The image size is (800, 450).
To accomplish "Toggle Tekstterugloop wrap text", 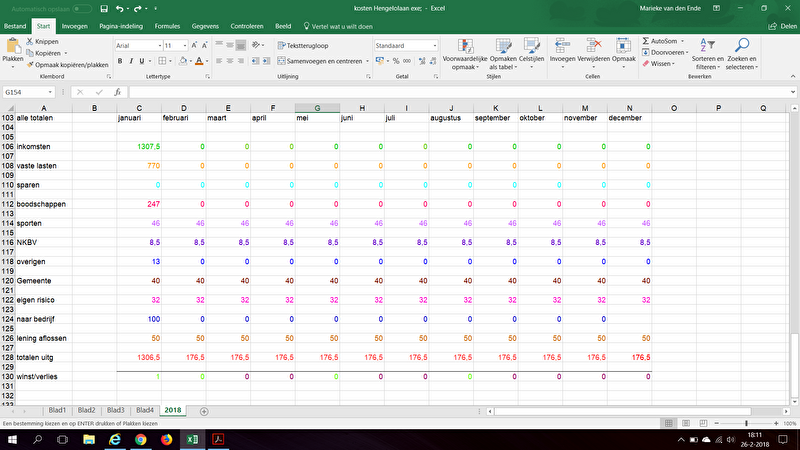I will tap(303, 45).
